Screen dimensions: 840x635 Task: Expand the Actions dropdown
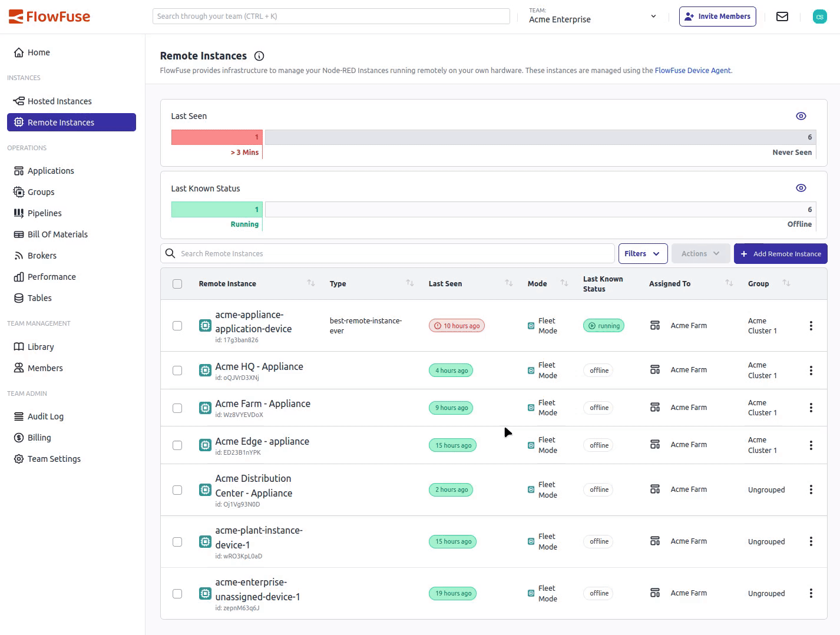point(700,253)
